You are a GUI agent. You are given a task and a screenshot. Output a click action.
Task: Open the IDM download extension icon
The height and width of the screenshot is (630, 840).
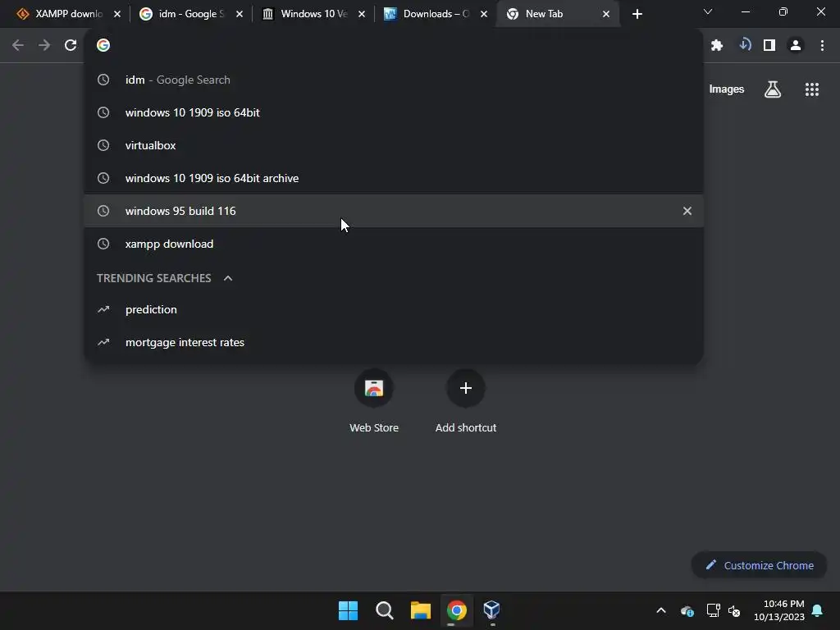[x=745, y=45]
